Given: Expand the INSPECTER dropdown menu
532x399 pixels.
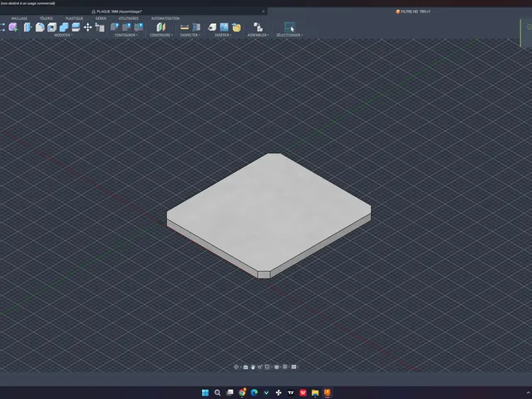Looking at the screenshot, I should (x=190, y=35).
